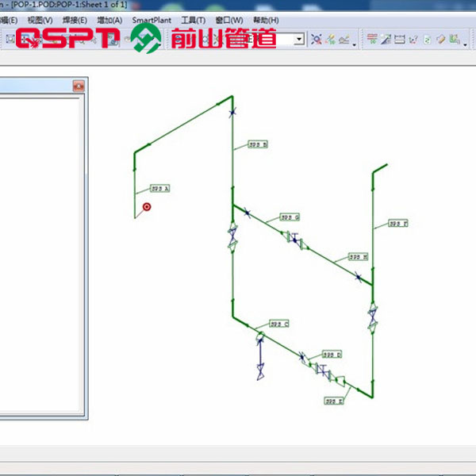476x476 pixels.
Task: Open the SmartPlant menu
Action: click(152, 20)
